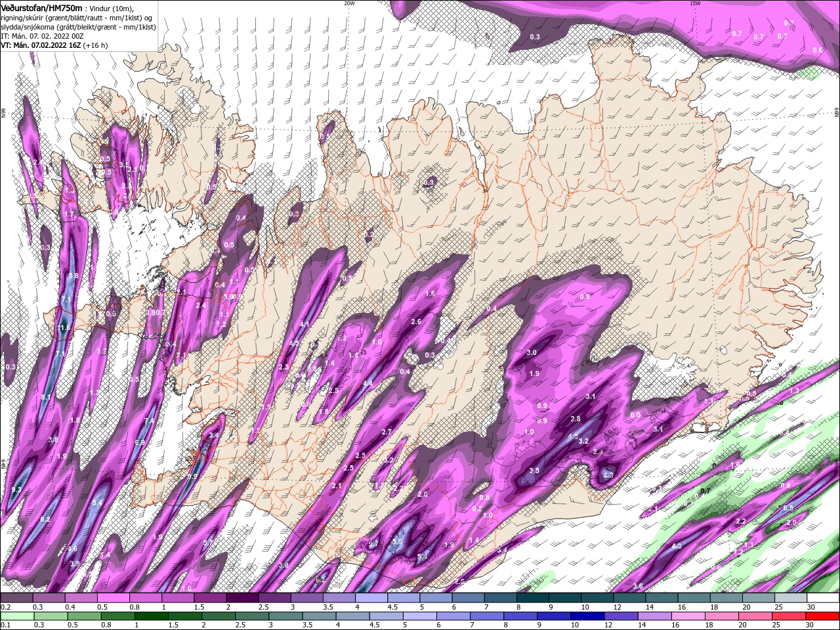
Task: Choose the light periwinkle 4 swatch in the purple-teal legend row
Action: tap(371, 598)
